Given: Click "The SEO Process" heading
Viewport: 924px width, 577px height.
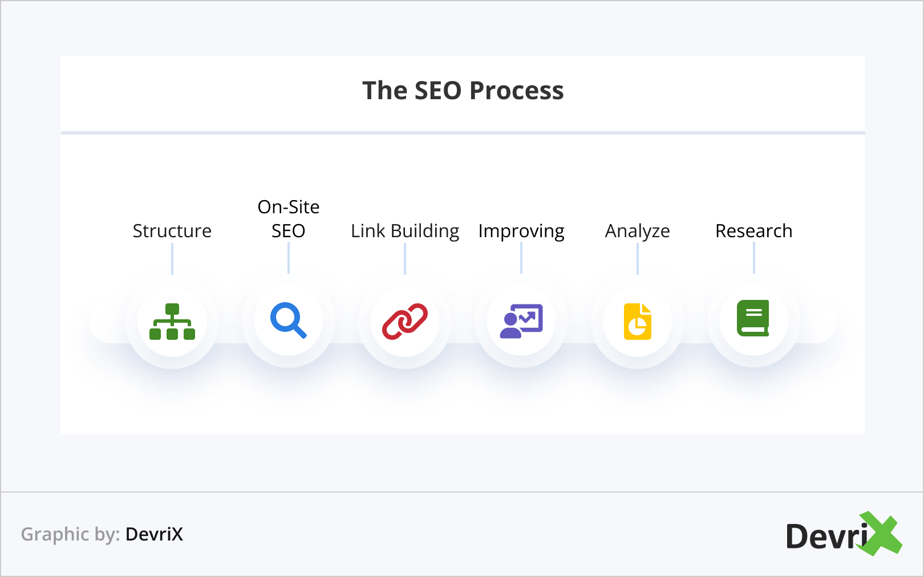Looking at the screenshot, I should point(463,91).
